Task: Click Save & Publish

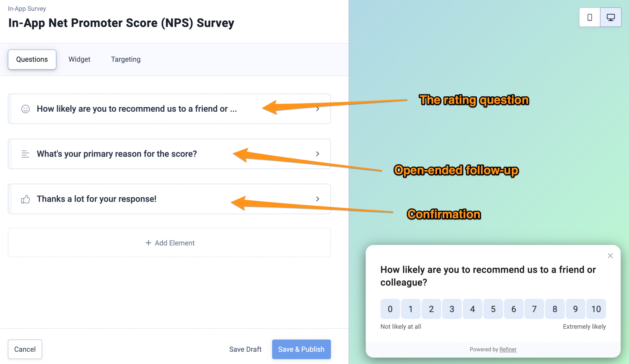Action: tap(301, 349)
